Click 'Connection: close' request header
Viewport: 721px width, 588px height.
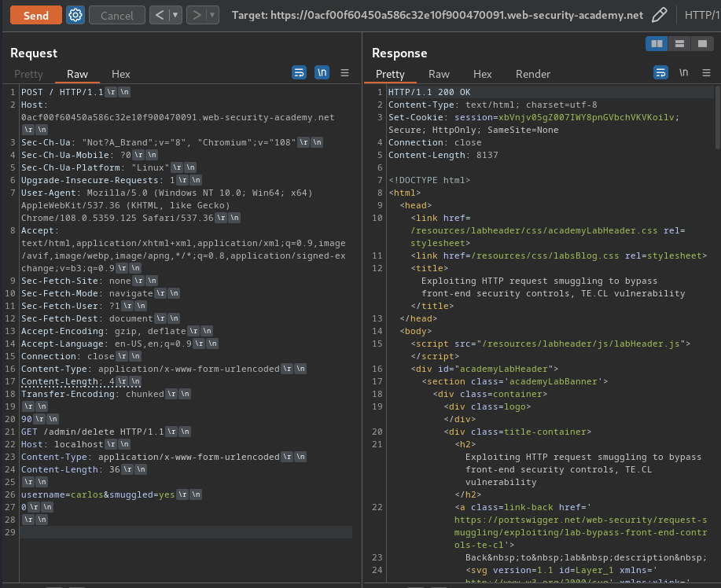click(68, 356)
